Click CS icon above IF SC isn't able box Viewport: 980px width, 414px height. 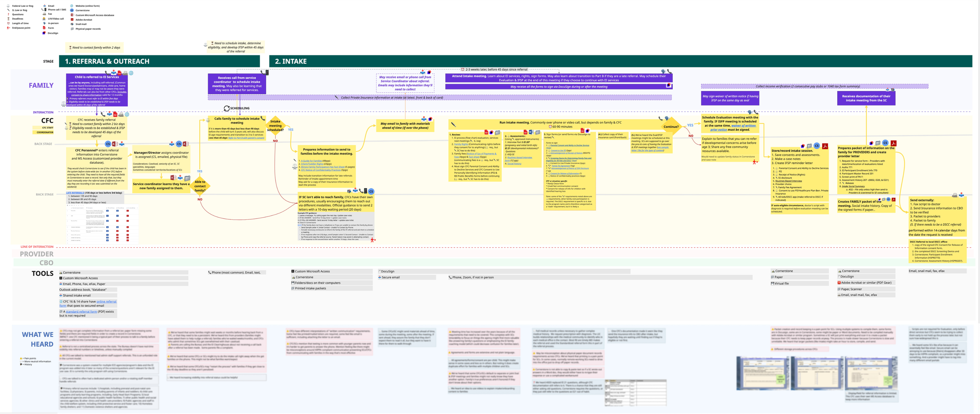pyautogui.click(x=371, y=191)
